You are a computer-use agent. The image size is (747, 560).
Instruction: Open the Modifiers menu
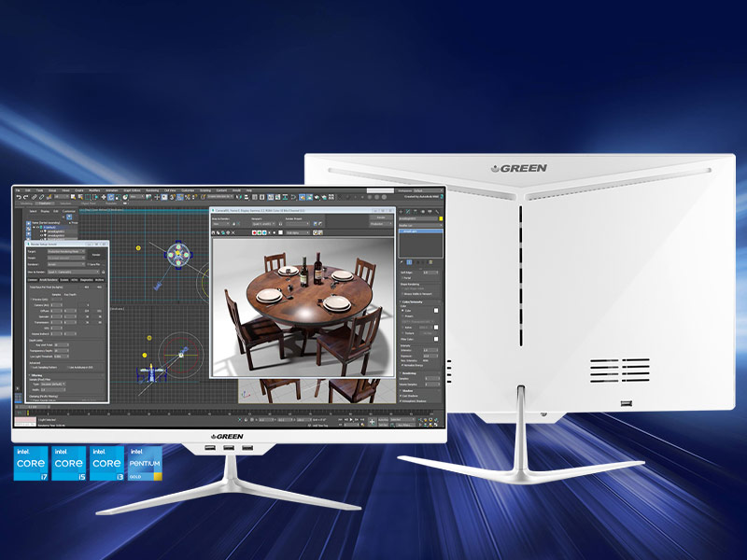[94, 190]
